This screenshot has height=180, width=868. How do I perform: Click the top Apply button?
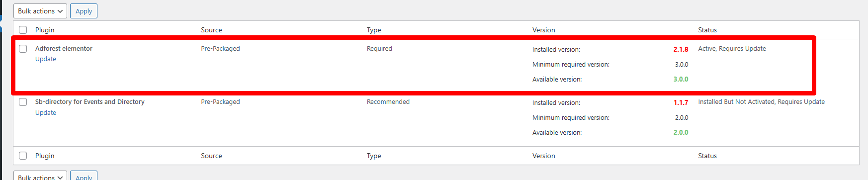(x=84, y=11)
